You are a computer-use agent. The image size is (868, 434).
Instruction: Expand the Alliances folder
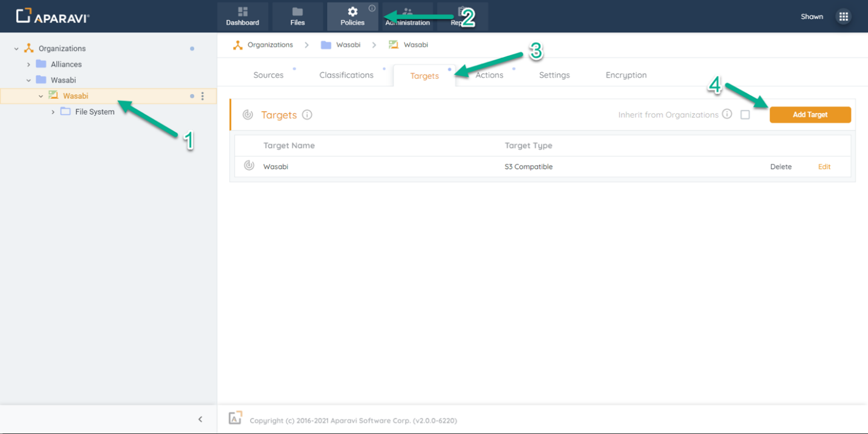(x=29, y=64)
